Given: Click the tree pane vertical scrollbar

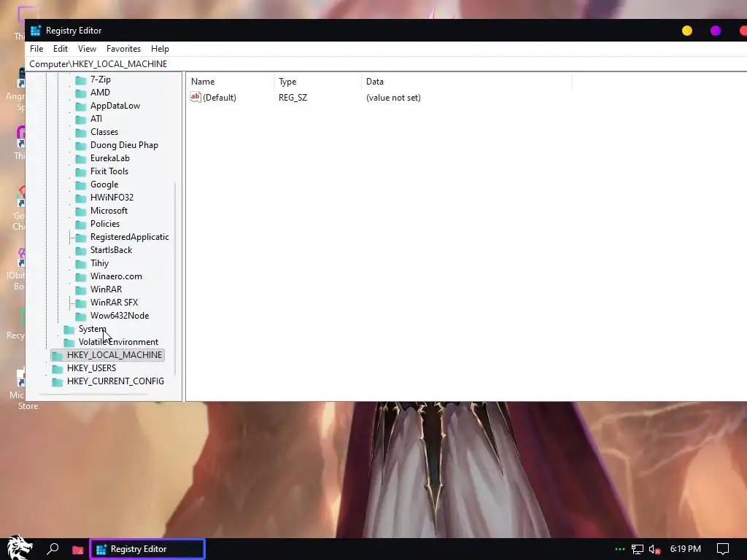Looking at the screenshot, I should click(175, 278).
